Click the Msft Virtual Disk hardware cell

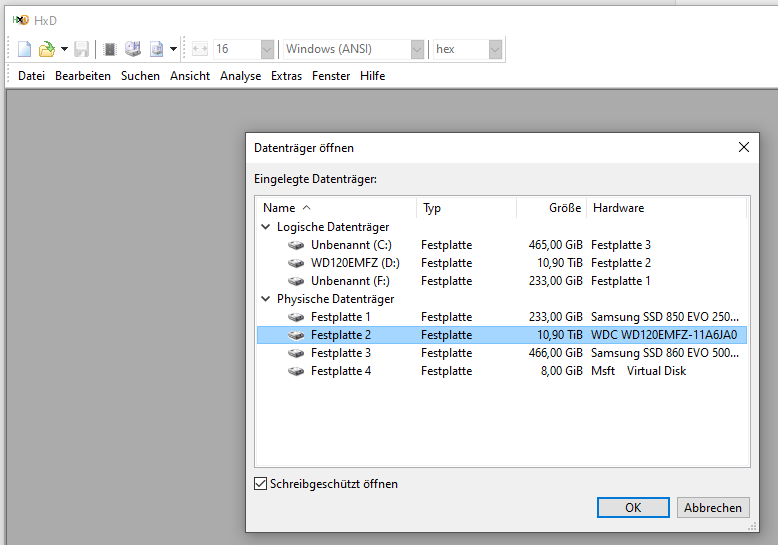639,371
